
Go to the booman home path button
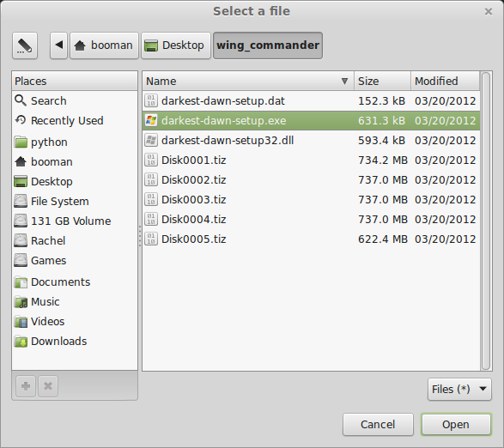coord(104,45)
